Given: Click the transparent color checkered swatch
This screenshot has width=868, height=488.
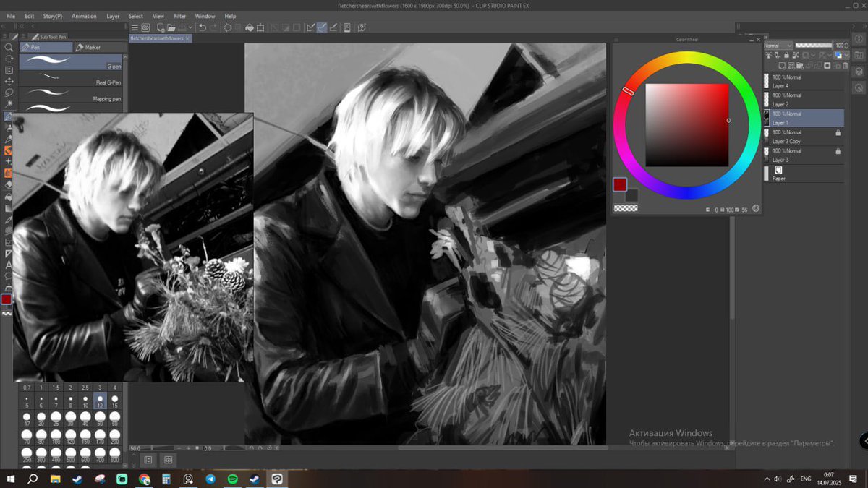Looking at the screenshot, I should pyautogui.click(x=626, y=208).
